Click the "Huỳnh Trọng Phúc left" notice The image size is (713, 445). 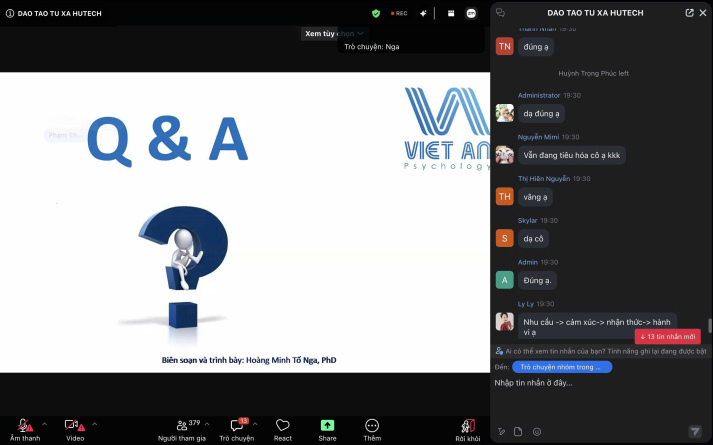[x=593, y=73]
